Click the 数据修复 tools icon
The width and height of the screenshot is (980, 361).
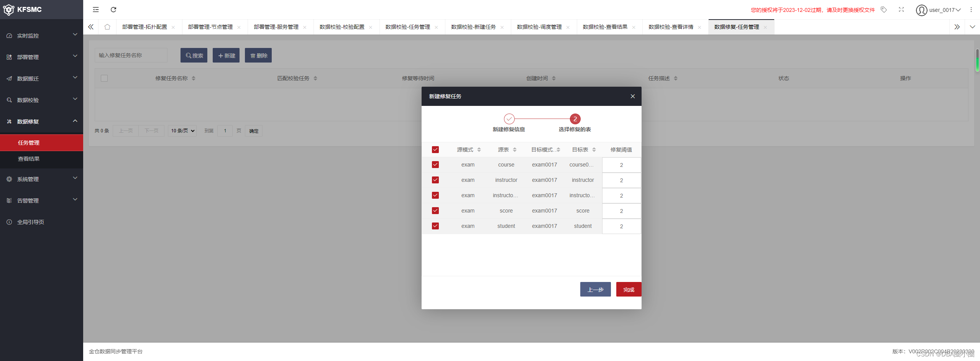click(9, 122)
